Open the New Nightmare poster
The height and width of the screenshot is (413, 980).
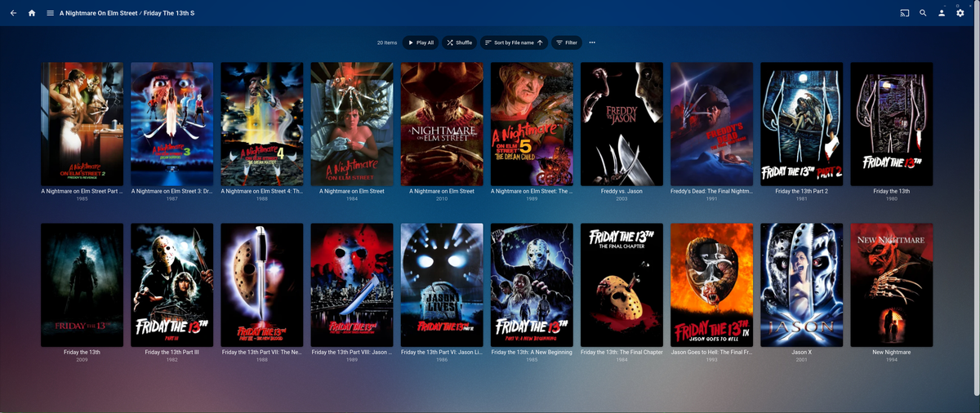(891, 285)
